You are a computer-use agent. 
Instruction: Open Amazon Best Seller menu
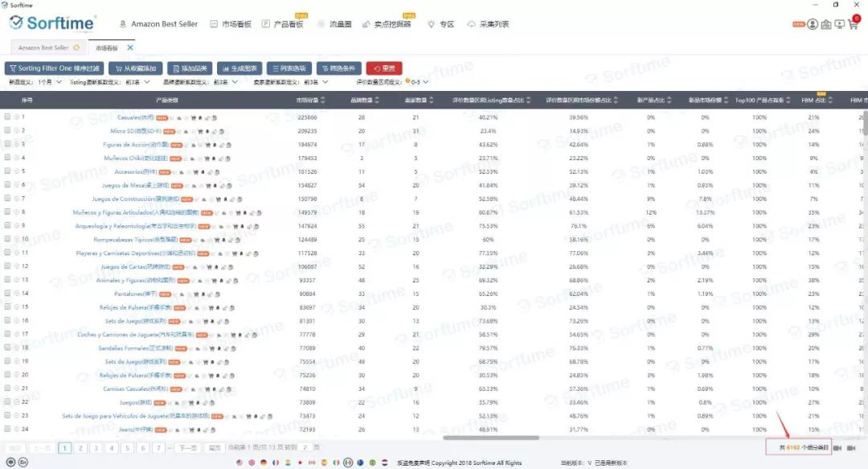(x=158, y=24)
